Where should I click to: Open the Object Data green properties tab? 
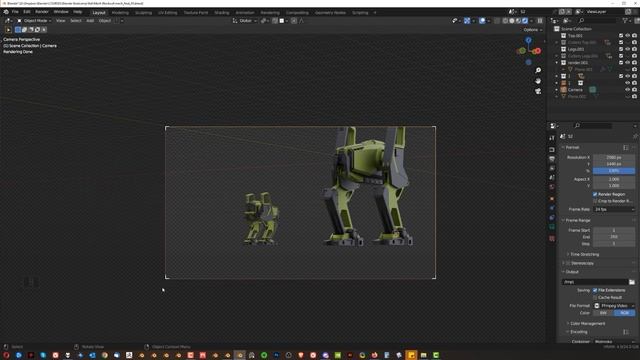552,227
